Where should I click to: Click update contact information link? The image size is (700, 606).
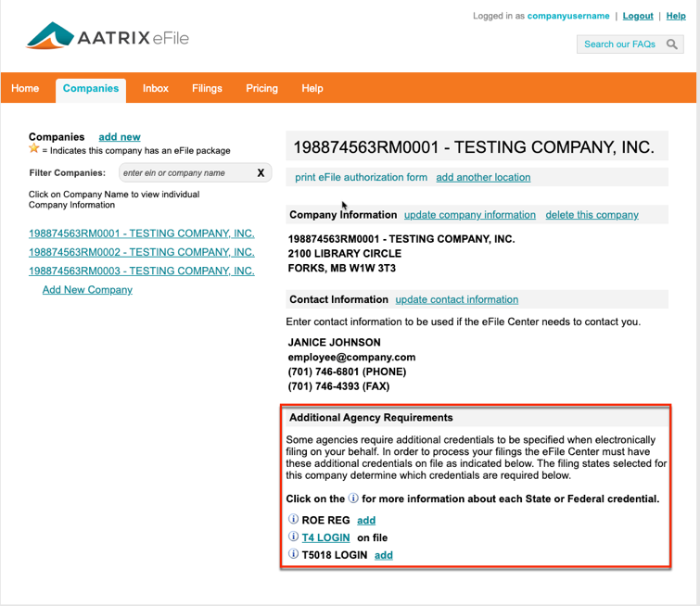[456, 299]
